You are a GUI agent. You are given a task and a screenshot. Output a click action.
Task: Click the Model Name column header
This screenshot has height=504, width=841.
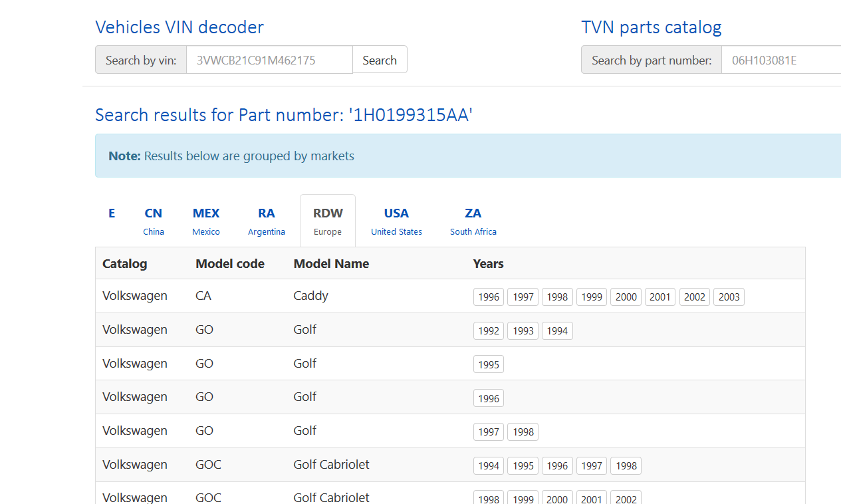pos(331,264)
